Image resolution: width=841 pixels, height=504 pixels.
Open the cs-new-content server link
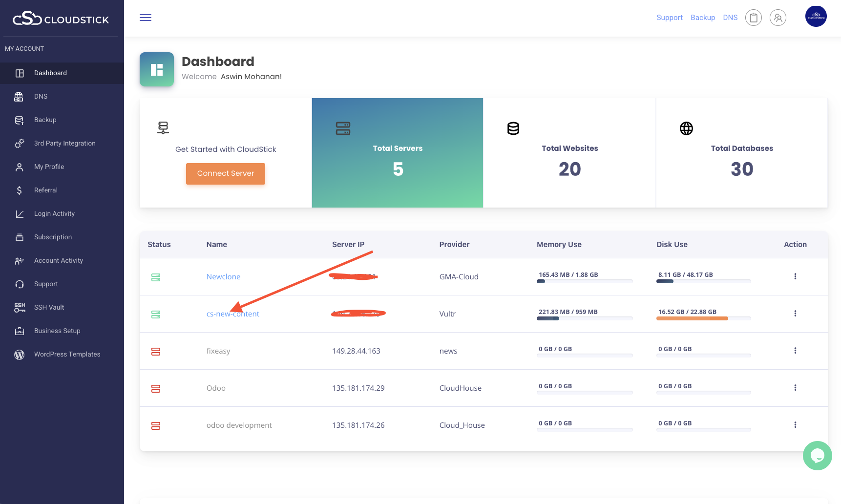pyautogui.click(x=233, y=314)
